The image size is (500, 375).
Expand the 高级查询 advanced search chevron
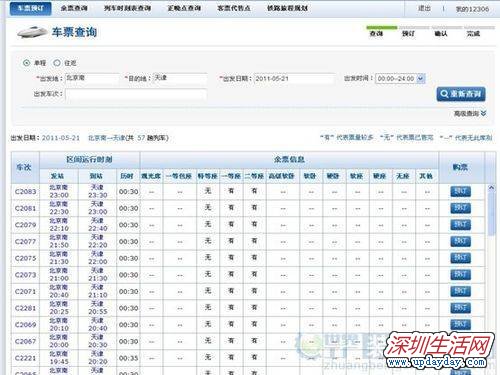(483, 113)
